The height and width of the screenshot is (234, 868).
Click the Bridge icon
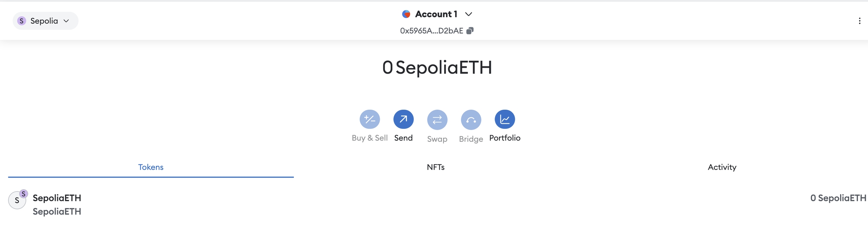click(x=471, y=120)
